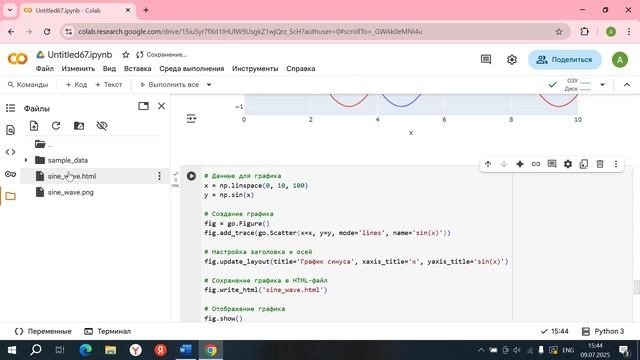Click the Поделиться share button
The image size is (640, 360).
click(x=564, y=60)
